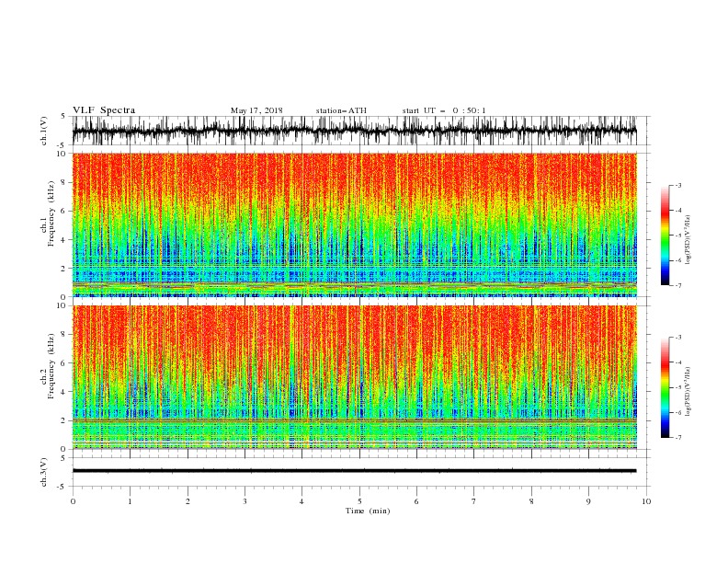
Task: Click the "-7" tick on upper color bar
Action: (x=678, y=285)
